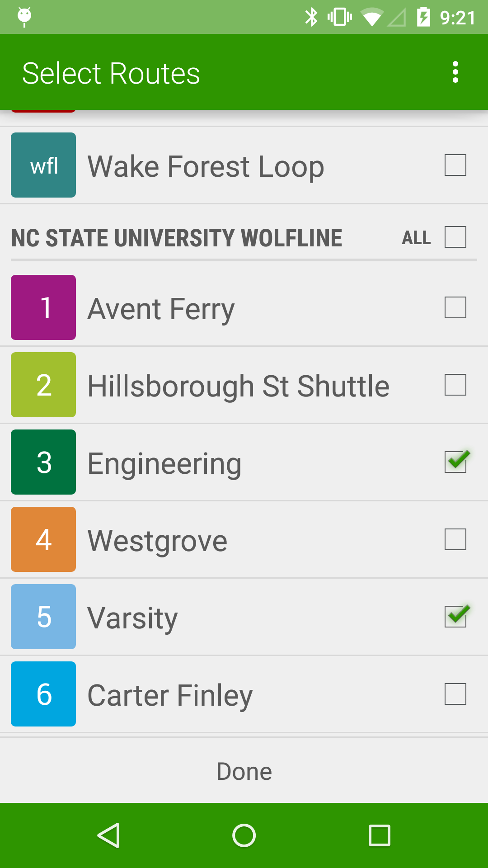The height and width of the screenshot is (868, 488).
Task: Tap the purple route 1 badge
Action: click(43, 307)
